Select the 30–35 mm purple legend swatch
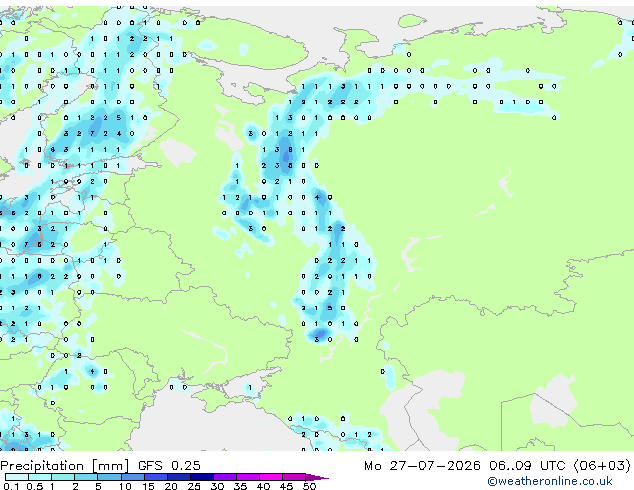634x490 pixels. [x=225, y=477]
